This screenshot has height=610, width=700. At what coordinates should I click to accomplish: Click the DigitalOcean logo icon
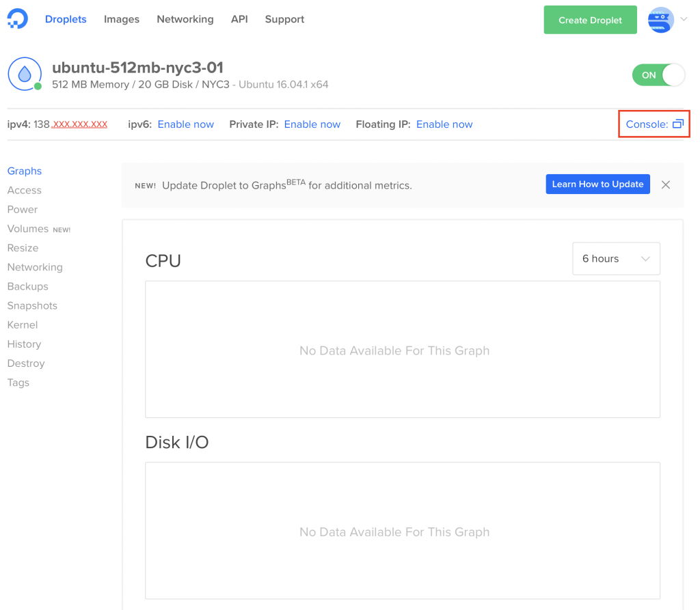[x=17, y=18]
